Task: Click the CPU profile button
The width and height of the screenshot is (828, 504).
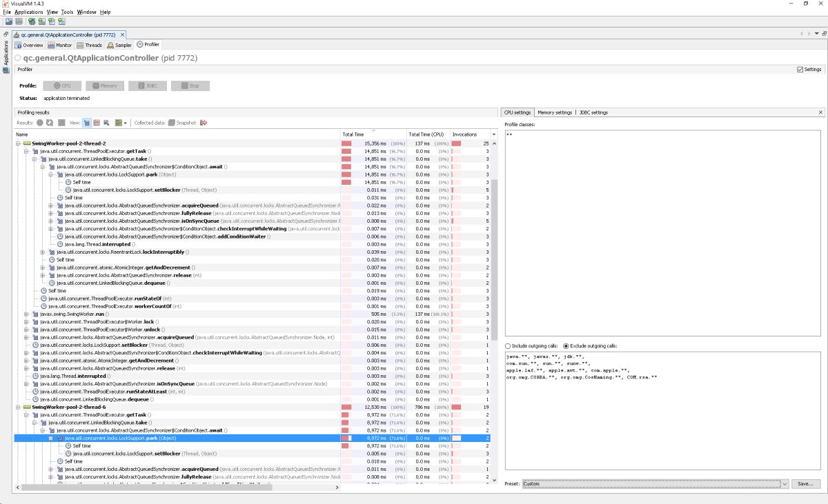Action: point(62,86)
